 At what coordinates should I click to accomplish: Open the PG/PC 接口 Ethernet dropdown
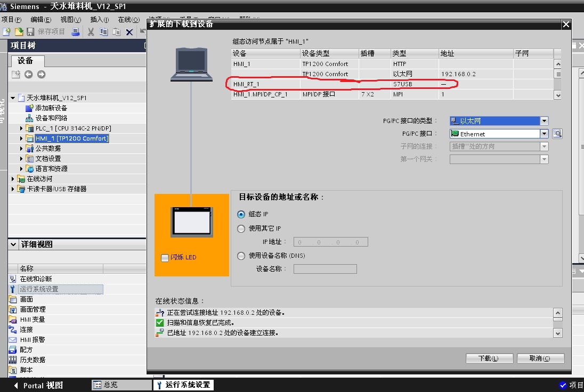pos(544,134)
